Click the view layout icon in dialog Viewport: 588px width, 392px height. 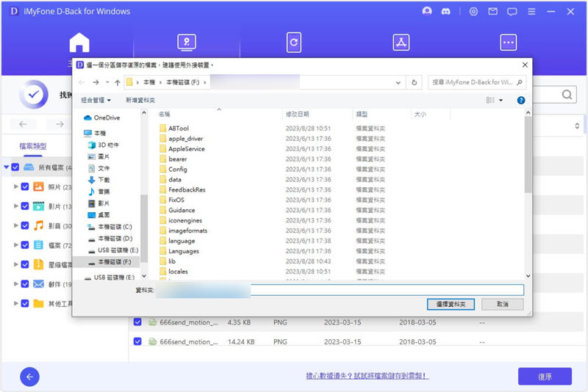[490, 100]
